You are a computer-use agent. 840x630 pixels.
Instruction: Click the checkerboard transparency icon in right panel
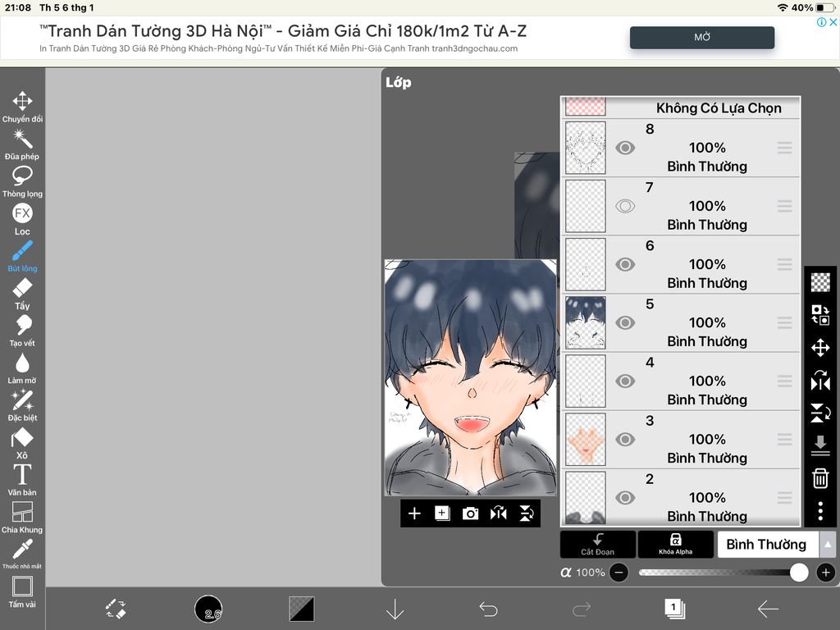820,282
